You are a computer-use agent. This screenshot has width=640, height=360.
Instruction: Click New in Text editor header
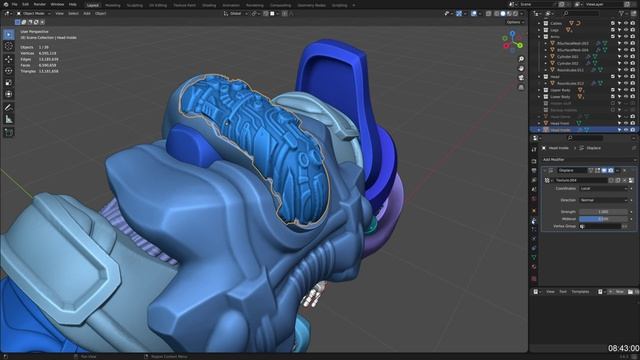click(619, 291)
